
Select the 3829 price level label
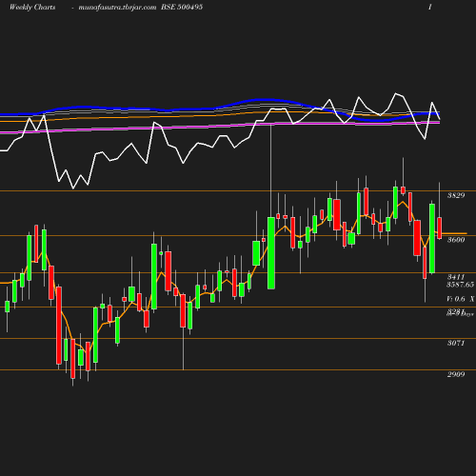pos(456,195)
